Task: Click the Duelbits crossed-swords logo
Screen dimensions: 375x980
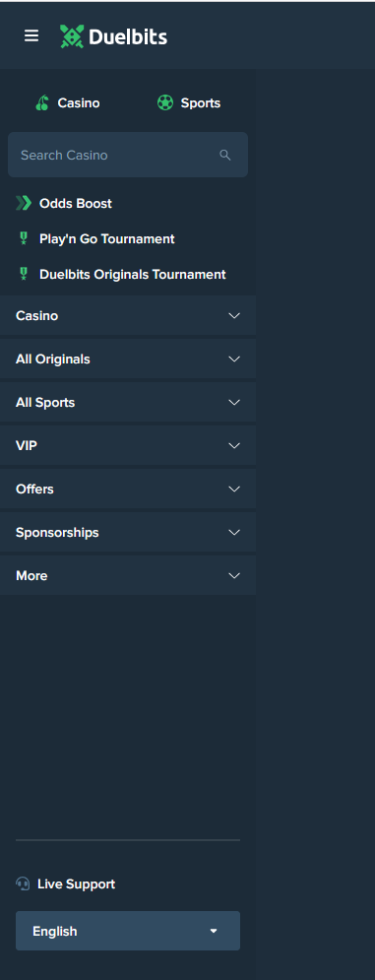Action: tap(71, 36)
